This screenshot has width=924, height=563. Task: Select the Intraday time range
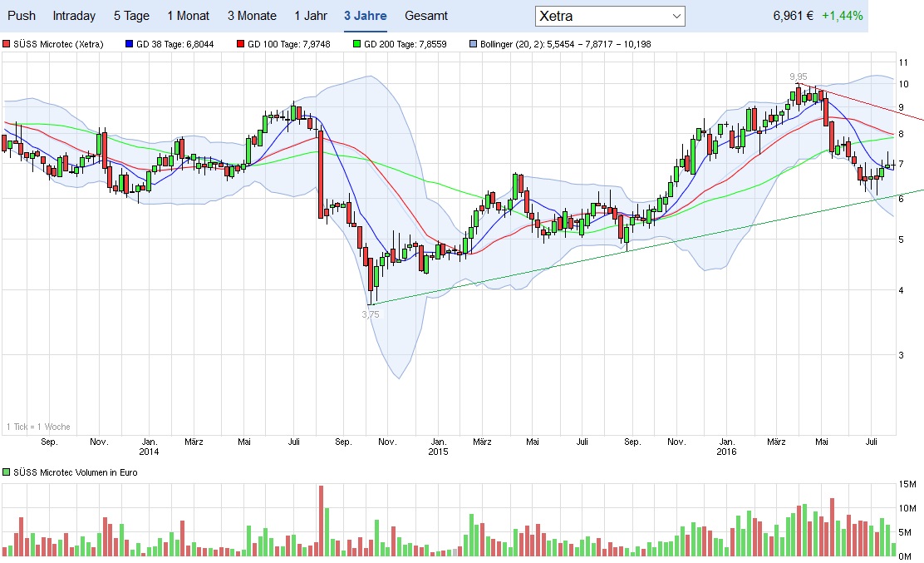click(x=74, y=16)
